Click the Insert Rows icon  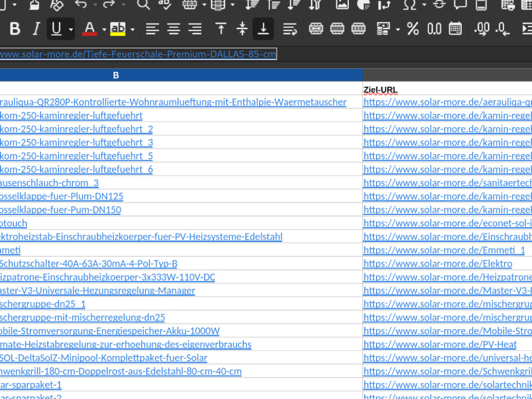(190, 5)
